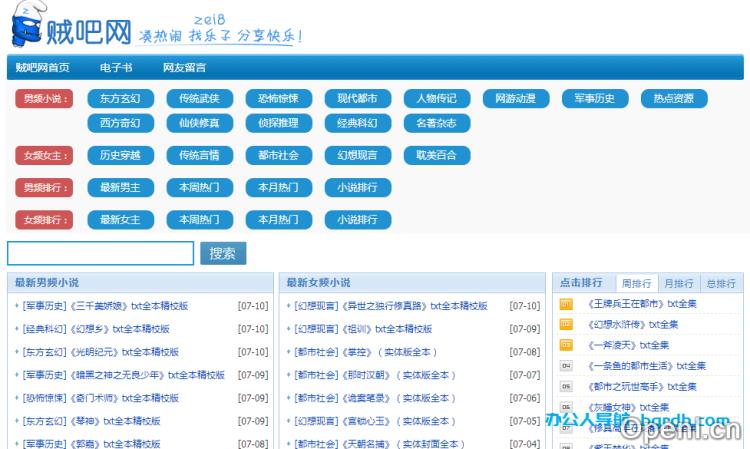Screen dimensions: 750x449
Task: Focus the search text box
Action: click(100, 253)
